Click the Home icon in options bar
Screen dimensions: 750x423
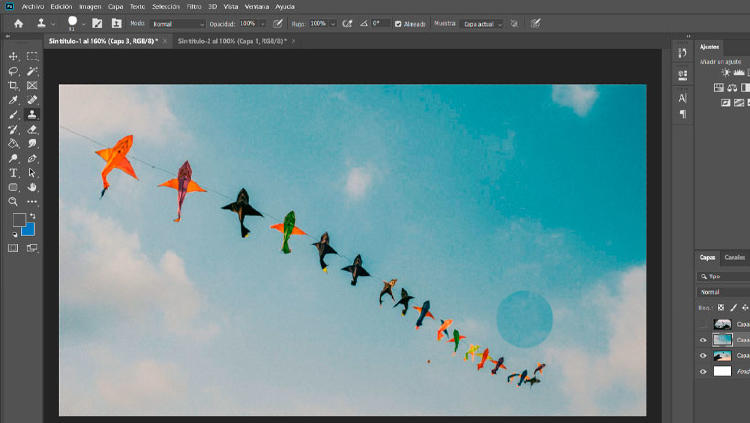pyautogui.click(x=18, y=23)
